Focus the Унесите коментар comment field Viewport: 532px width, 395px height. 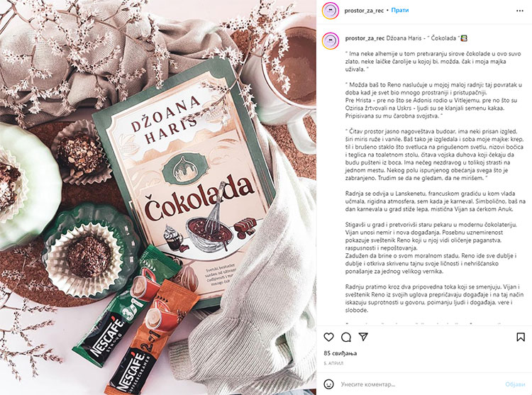419,384
